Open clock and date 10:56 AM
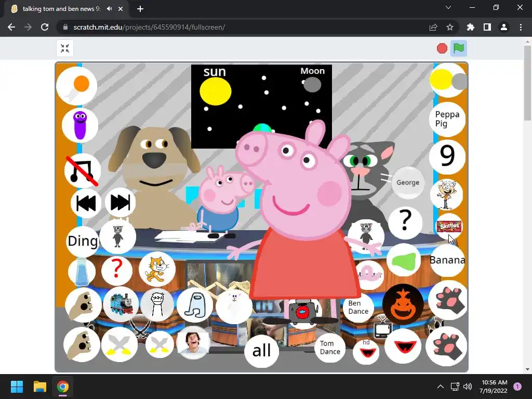The width and height of the screenshot is (532, 399). (x=494, y=387)
